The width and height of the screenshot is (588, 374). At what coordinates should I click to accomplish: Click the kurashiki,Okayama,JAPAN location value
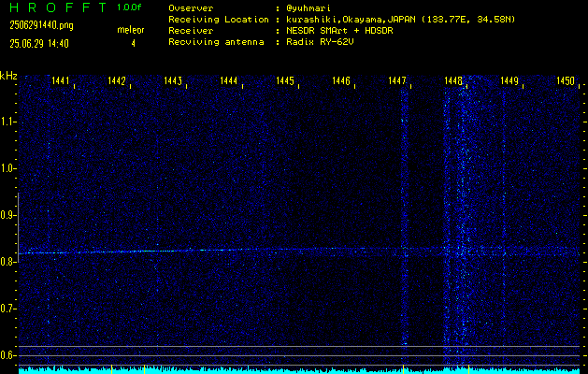400,20
